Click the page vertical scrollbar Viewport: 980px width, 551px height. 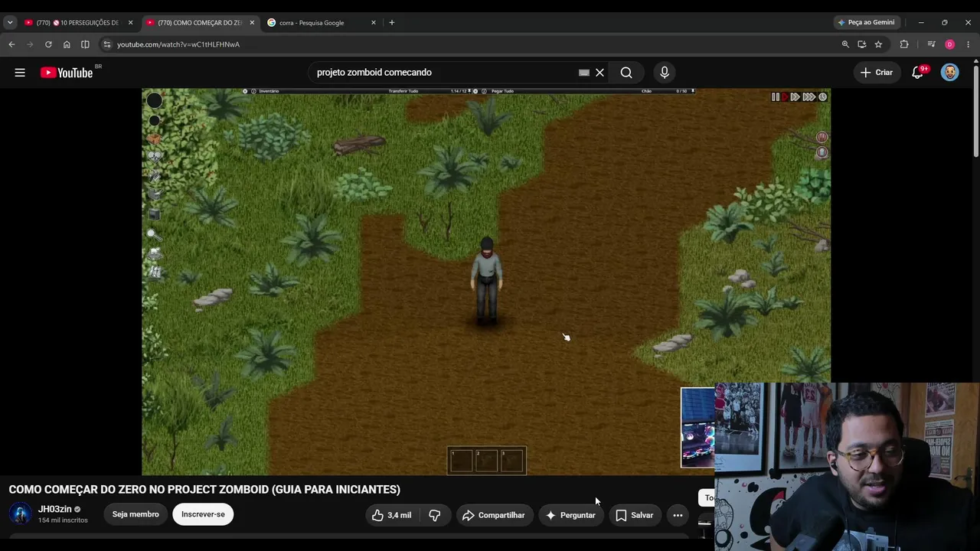975,111
